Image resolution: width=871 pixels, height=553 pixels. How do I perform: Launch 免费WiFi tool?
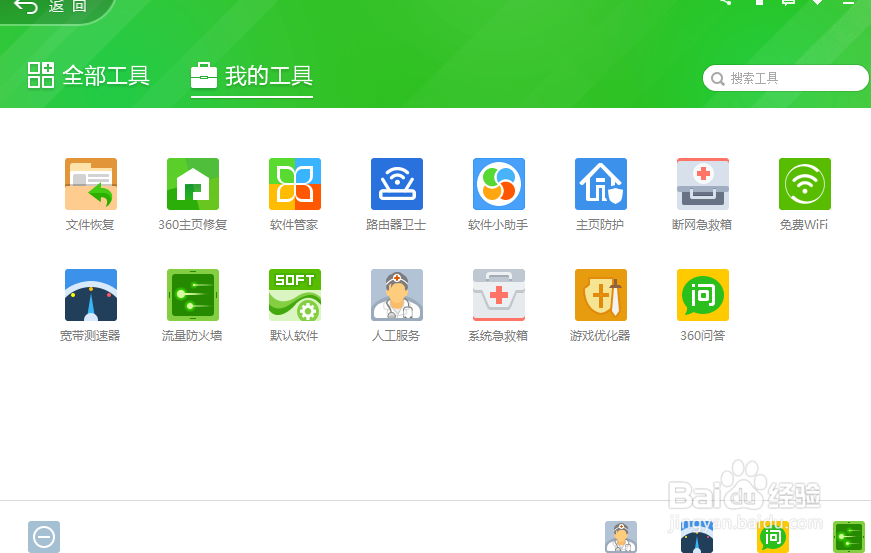[x=805, y=184]
